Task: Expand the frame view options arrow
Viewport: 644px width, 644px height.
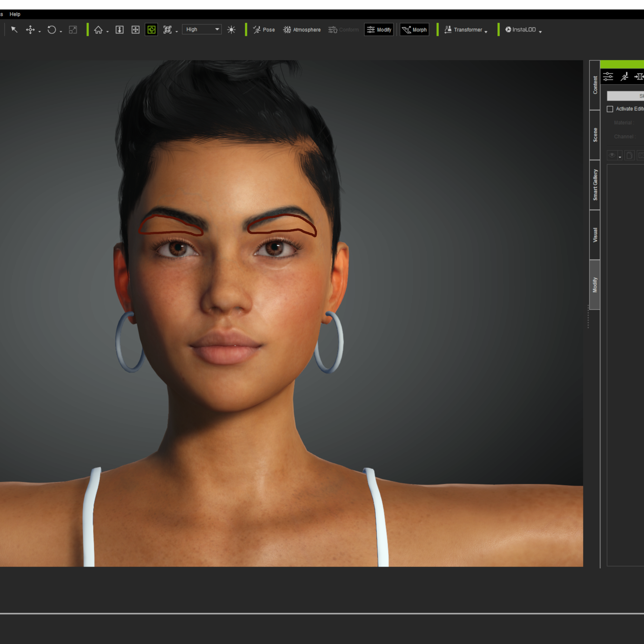Action: 177,32
